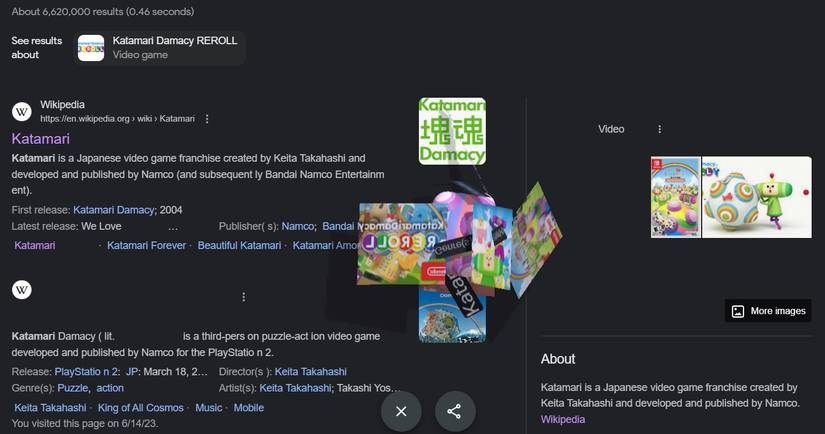
Task: Click the Katamari Damacy REROLL thumbnail icon
Action: (x=91, y=48)
